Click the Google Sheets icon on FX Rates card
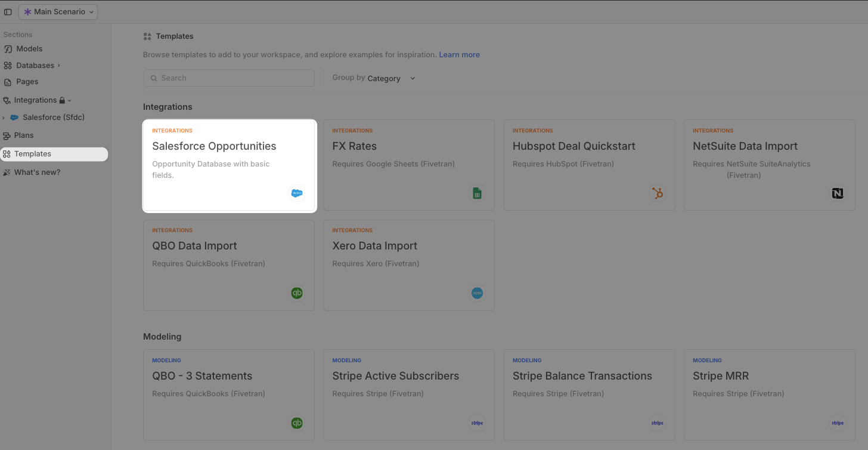Screen dimensions: 868x450 (477, 193)
